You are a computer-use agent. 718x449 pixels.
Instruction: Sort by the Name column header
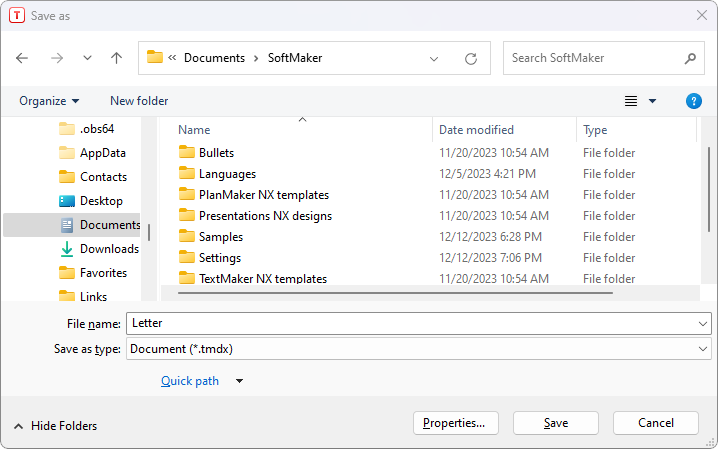(x=194, y=130)
